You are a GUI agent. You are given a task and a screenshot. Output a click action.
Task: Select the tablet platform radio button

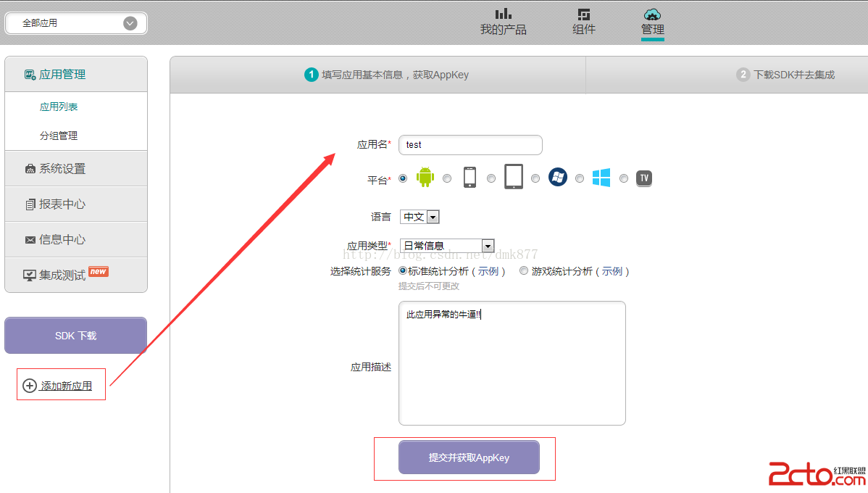click(491, 178)
